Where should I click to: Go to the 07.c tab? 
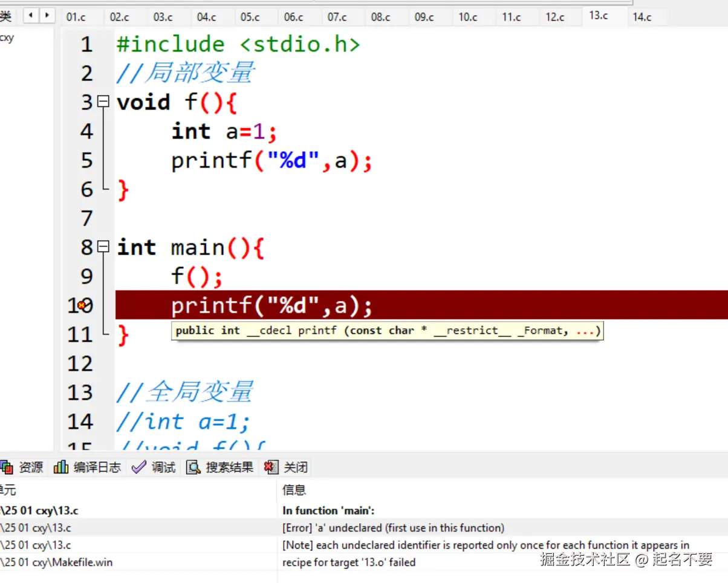coord(337,17)
